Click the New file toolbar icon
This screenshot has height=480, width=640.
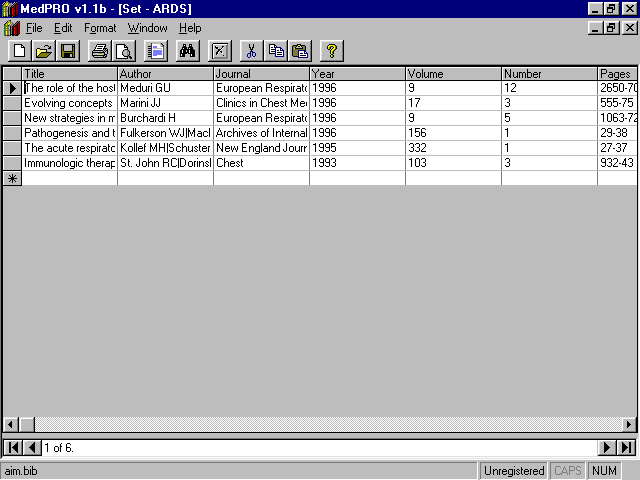pos(20,50)
